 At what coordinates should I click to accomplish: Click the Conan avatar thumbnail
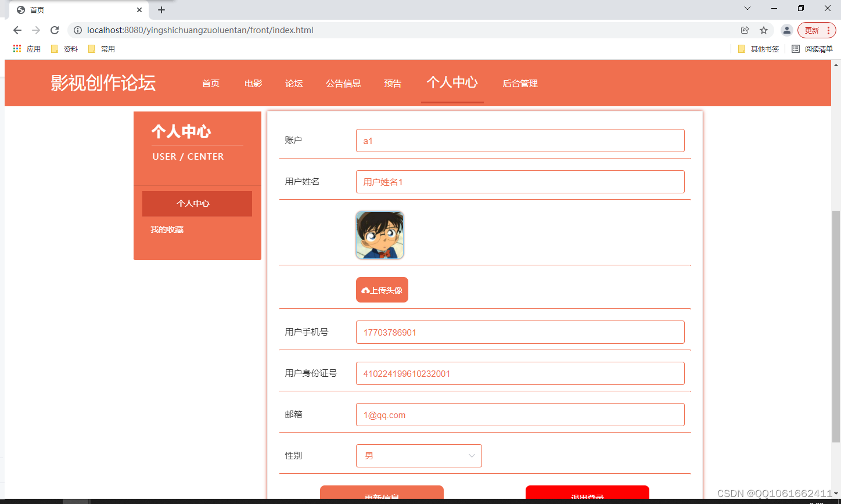pos(379,235)
